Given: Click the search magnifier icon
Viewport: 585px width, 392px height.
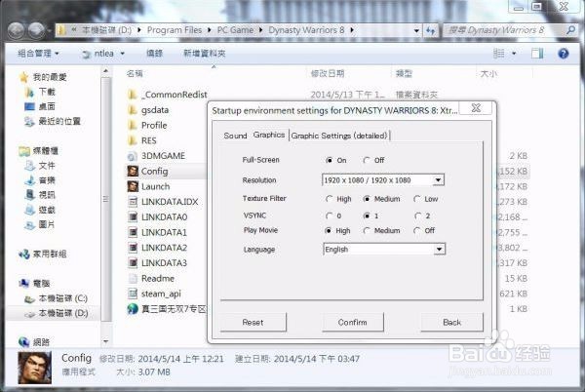Looking at the screenshot, I should pyautogui.click(x=570, y=30).
